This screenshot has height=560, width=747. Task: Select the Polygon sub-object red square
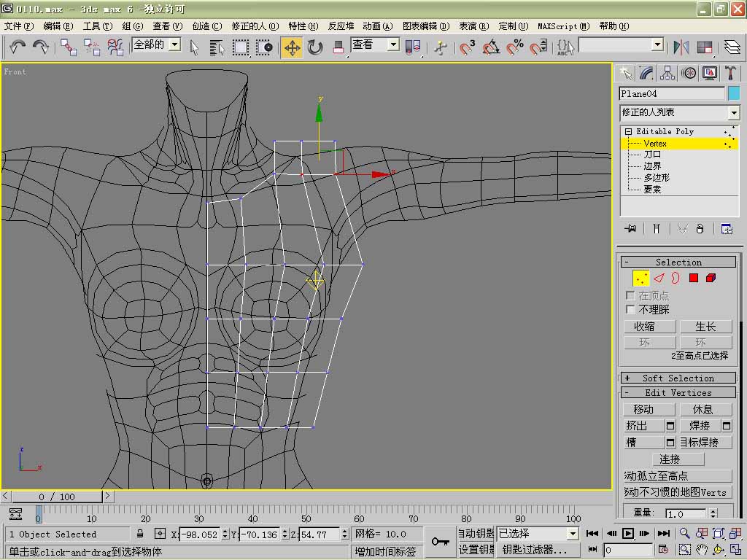694,278
